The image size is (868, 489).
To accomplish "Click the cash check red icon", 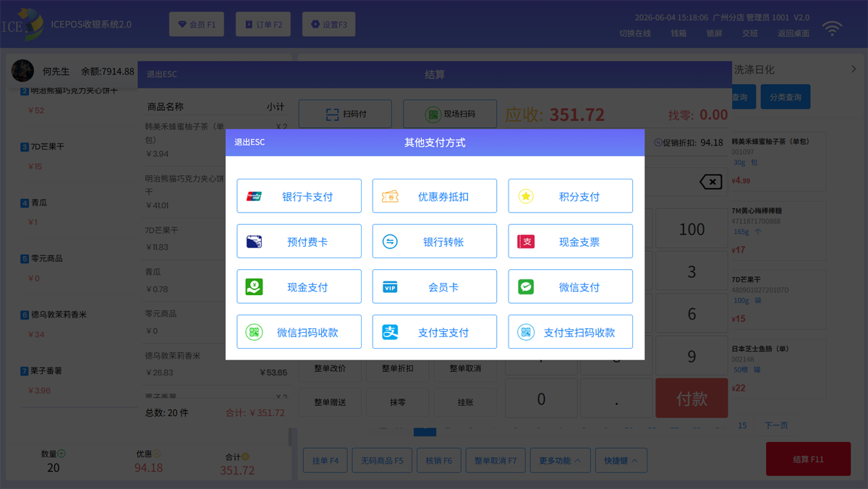I will pos(526,242).
